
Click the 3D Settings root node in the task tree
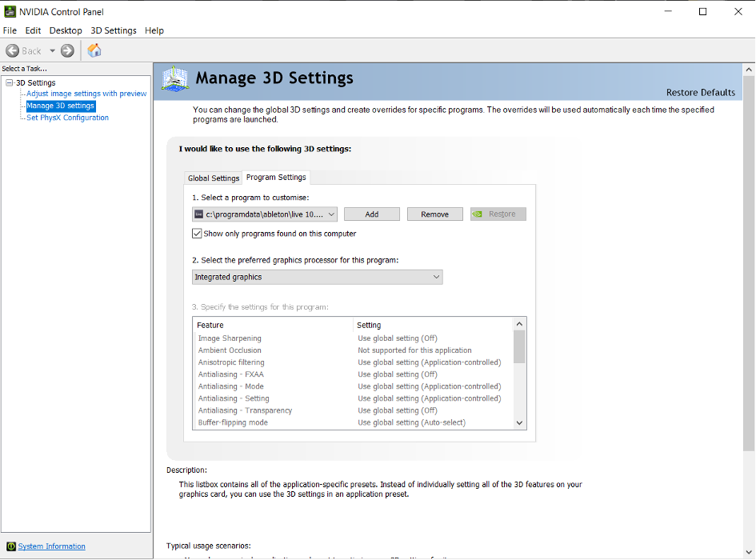point(35,82)
